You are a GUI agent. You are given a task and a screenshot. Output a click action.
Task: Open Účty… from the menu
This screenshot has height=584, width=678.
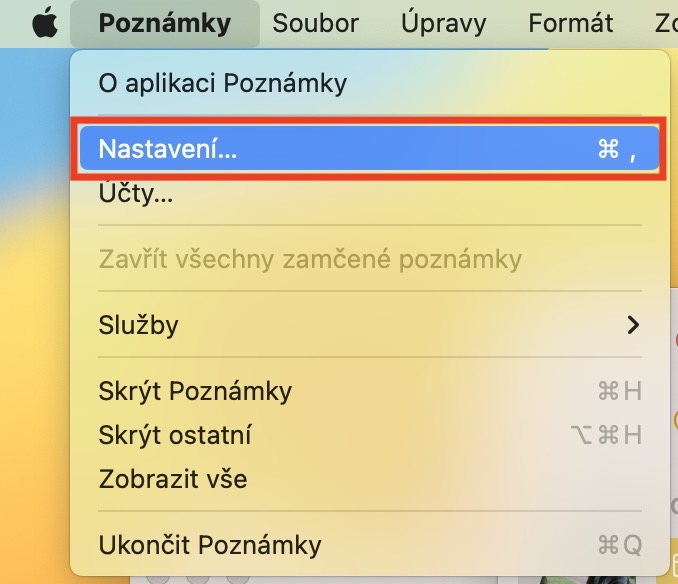click(x=136, y=194)
